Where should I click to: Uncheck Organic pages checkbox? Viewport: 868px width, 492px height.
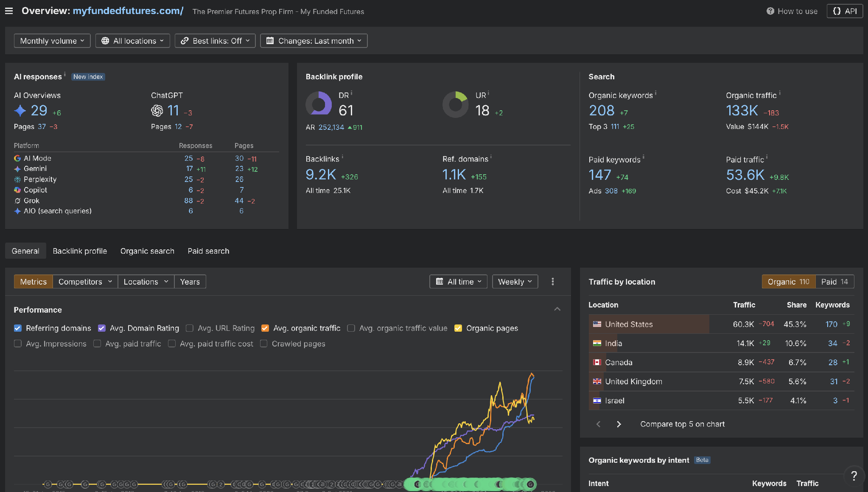tap(458, 328)
